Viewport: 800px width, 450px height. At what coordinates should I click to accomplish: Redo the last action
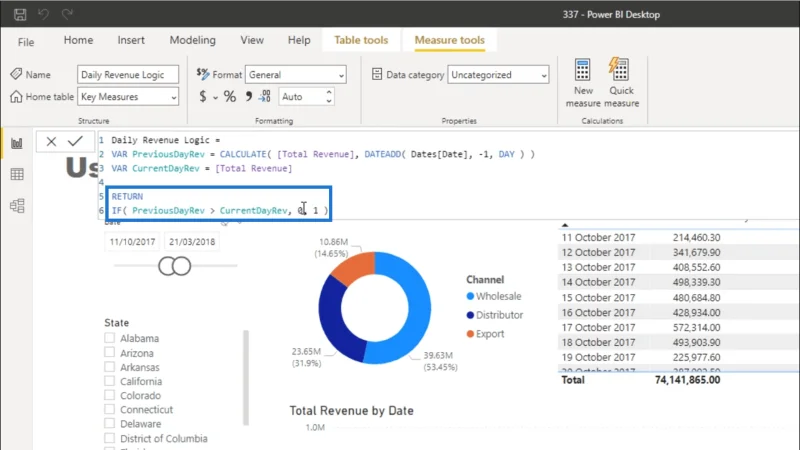pyautogui.click(x=67, y=14)
